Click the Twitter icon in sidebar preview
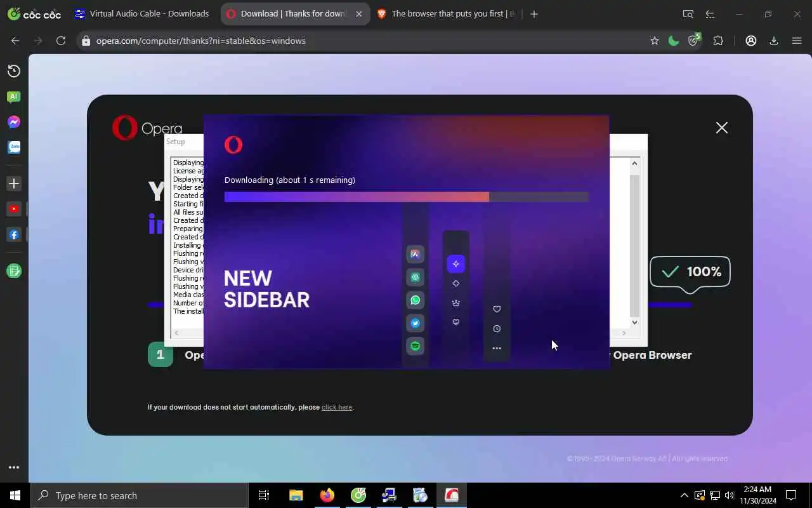Screen dimensions: 812x508 [x=416, y=323]
